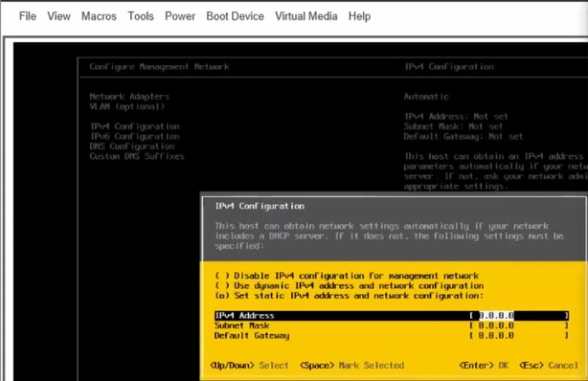
Task: Open the Macros menu
Action: coord(99,16)
